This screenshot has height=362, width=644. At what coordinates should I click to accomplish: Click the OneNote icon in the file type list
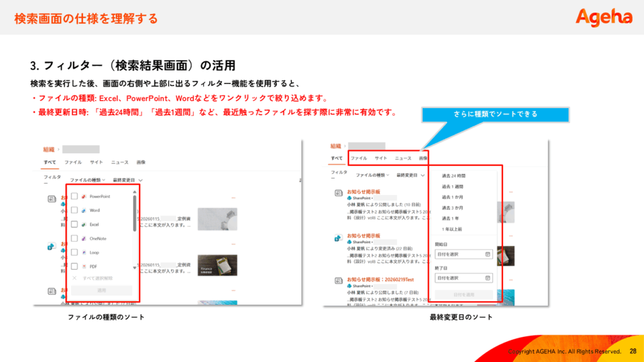(84, 238)
